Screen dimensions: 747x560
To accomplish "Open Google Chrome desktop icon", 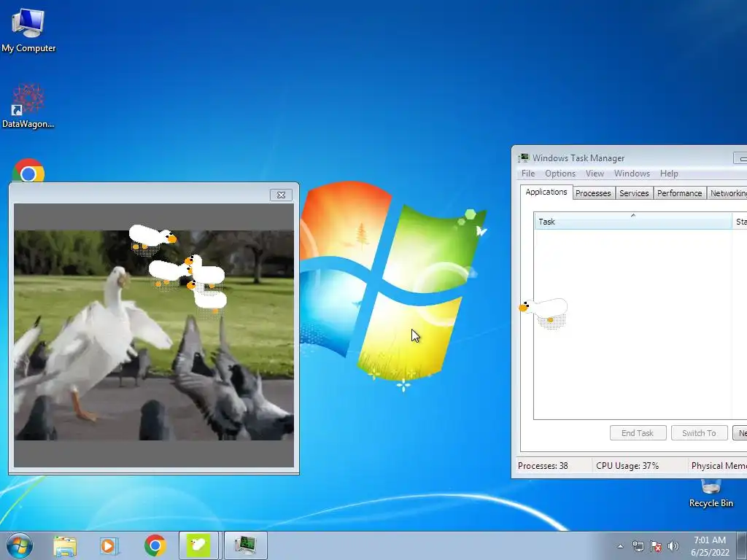I will [28, 171].
